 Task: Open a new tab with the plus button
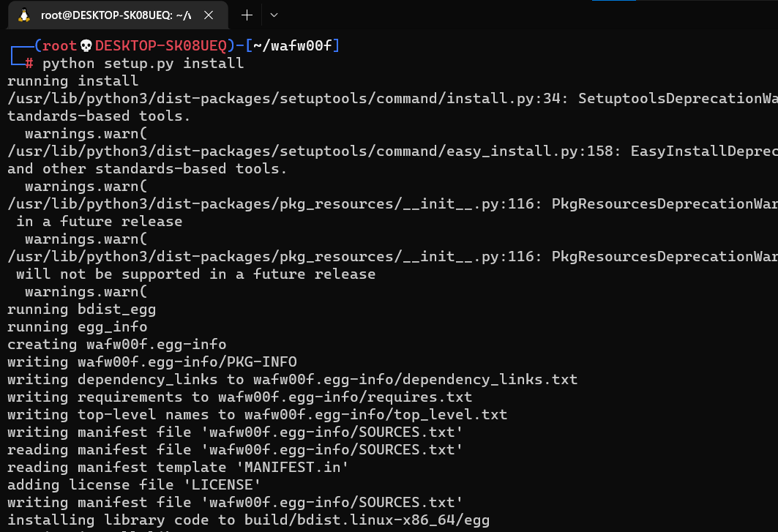click(247, 15)
